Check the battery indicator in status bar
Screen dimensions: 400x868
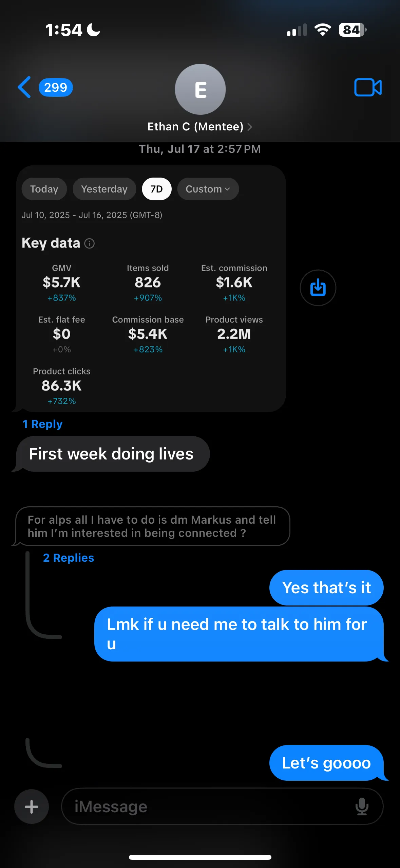pos(353,30)
